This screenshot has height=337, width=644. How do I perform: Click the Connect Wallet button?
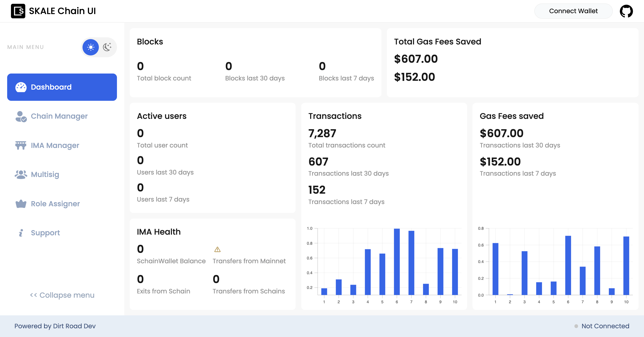tap(573, 11)
